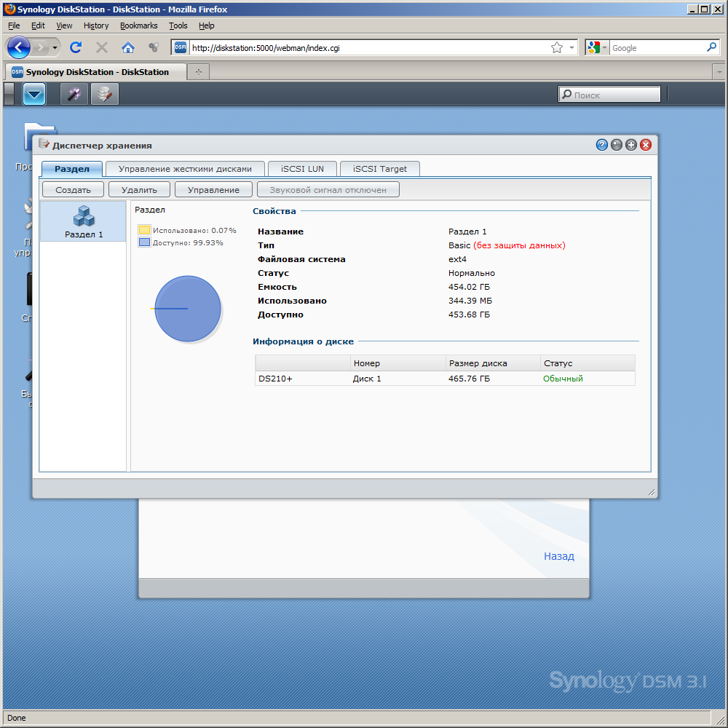Select the Synology DiskStation browser tab

point(97,72)
